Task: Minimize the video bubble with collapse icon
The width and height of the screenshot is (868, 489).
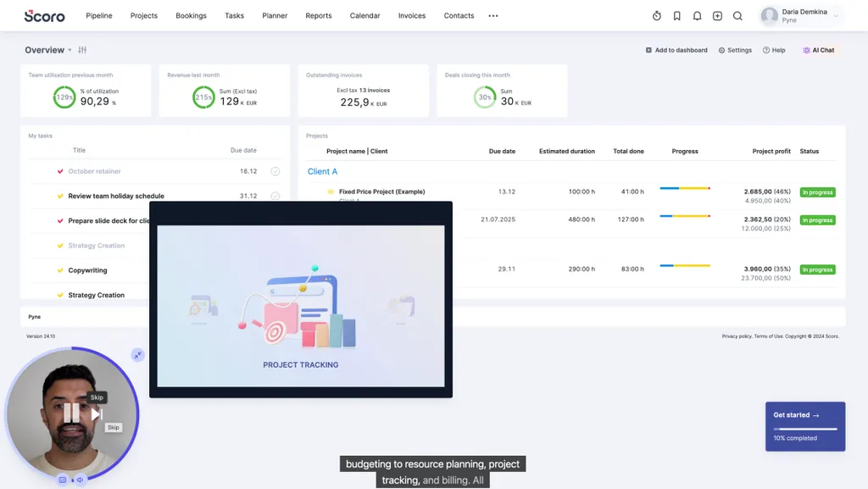Action: tap(138, 355)
